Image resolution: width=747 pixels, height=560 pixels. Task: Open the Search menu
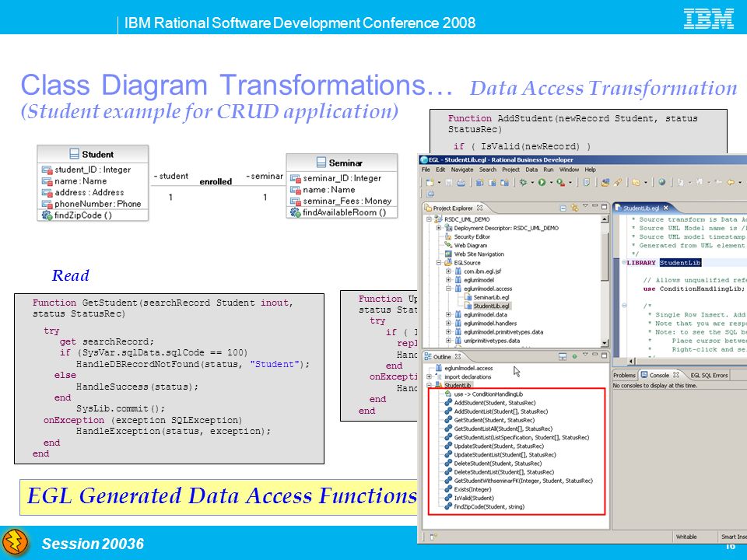pos(488,170)
